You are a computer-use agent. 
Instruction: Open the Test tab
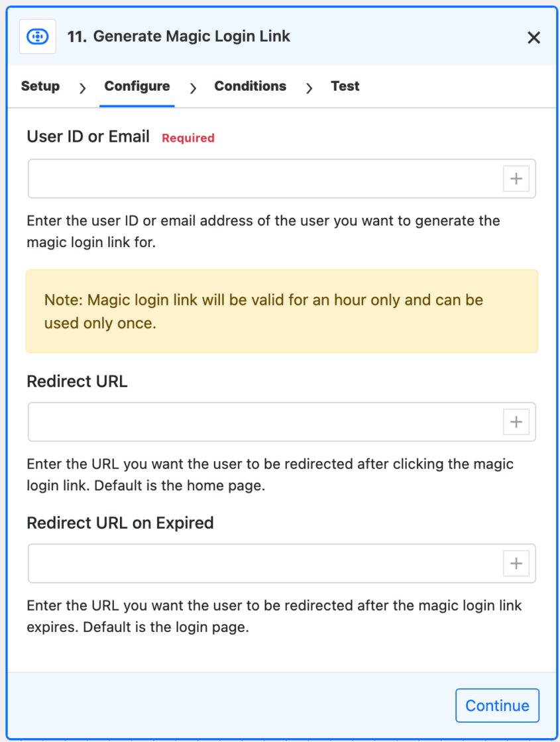(345, 86)
